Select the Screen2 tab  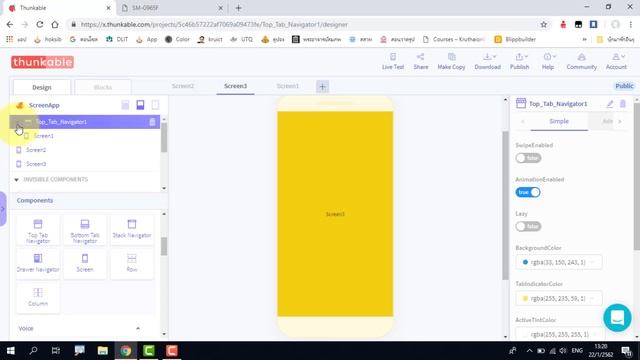click(x=183, y=86)
